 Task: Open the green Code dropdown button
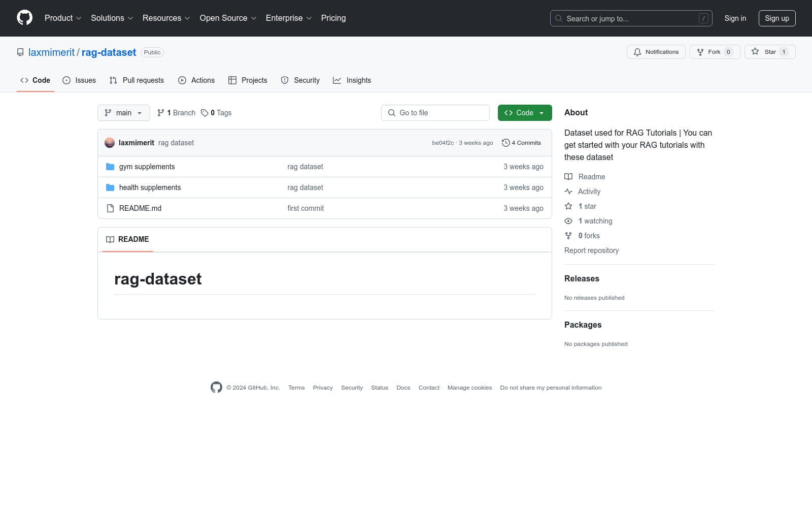[x=525, y=113]
